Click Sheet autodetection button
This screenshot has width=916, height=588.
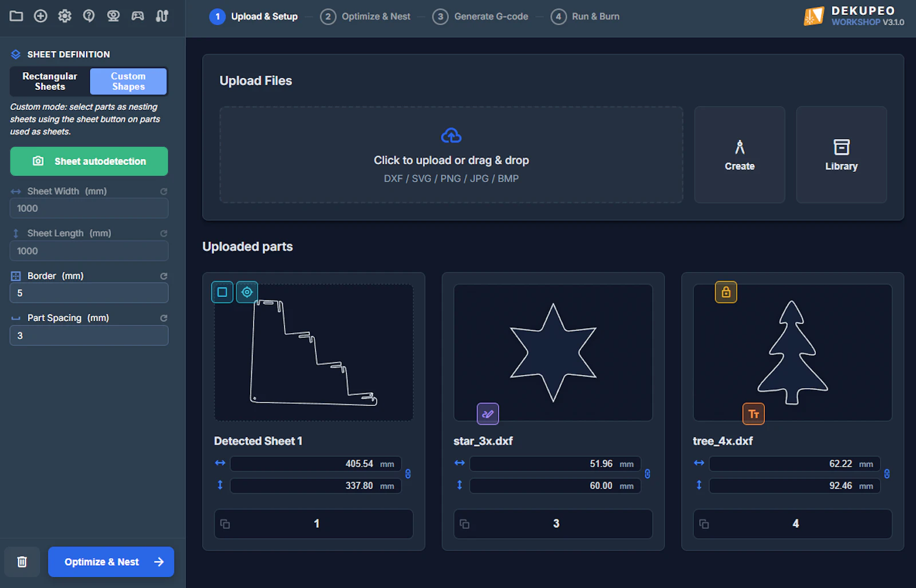89,161
